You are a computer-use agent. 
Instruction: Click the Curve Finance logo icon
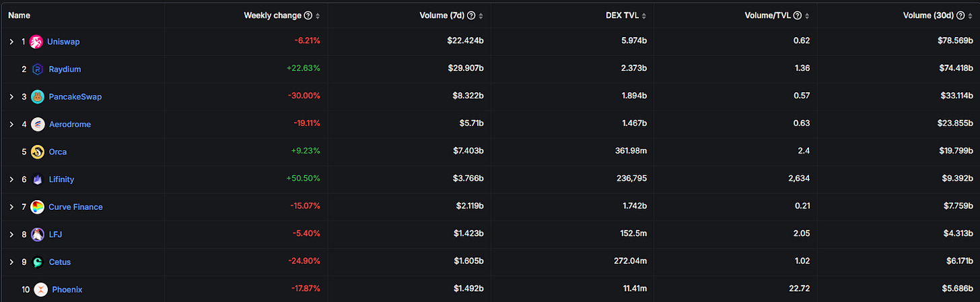(x=38, y=207)
